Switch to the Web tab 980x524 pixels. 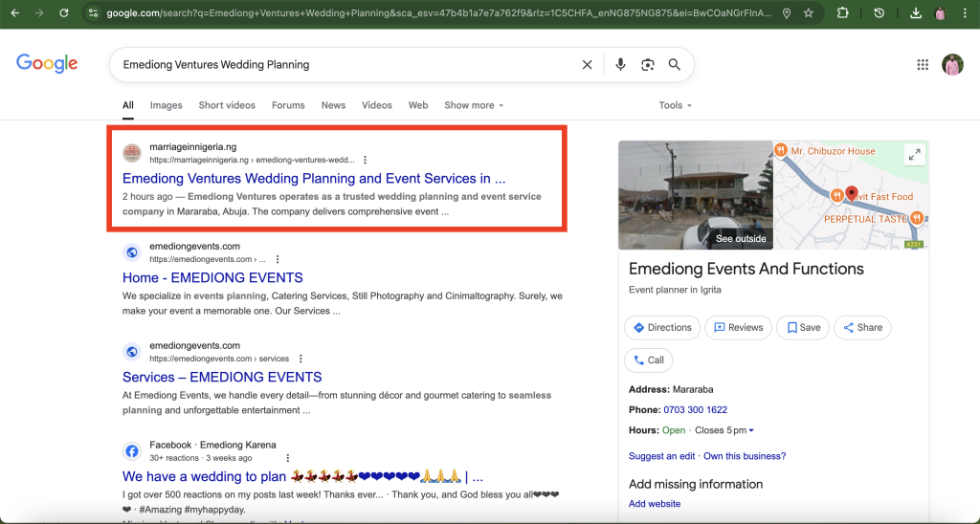[418, 105]
